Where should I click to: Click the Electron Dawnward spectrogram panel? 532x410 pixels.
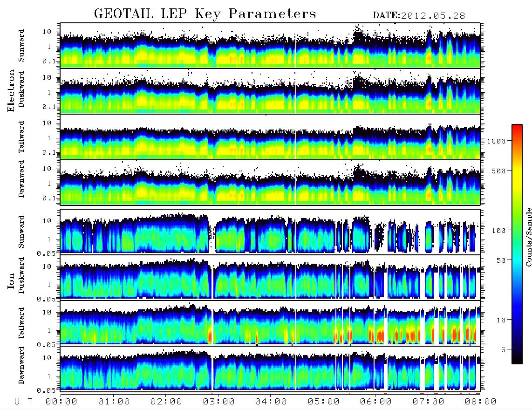tap(270, 182)
